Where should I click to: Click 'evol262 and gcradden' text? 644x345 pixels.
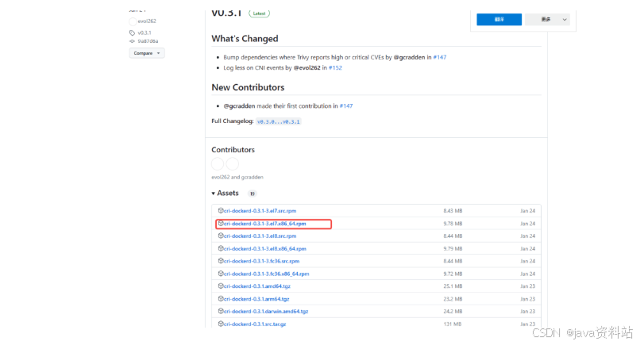[237, 177]
